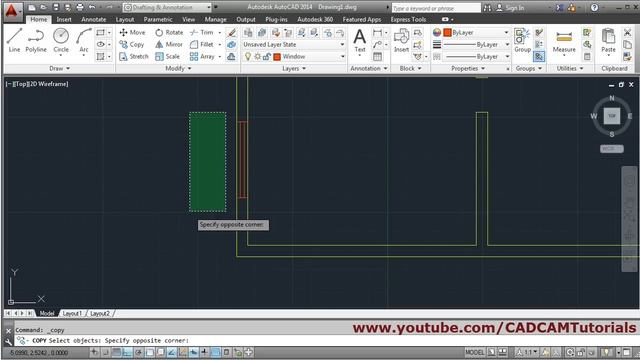Open the AutoCAD application menu logo
The height and width of the screenshot is (360, 640).
click(12, 11)
